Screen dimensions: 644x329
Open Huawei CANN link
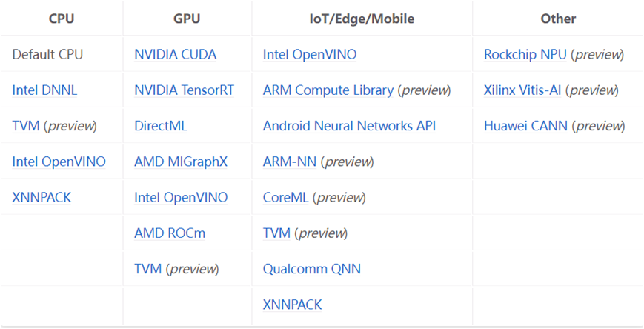(525, 126)
